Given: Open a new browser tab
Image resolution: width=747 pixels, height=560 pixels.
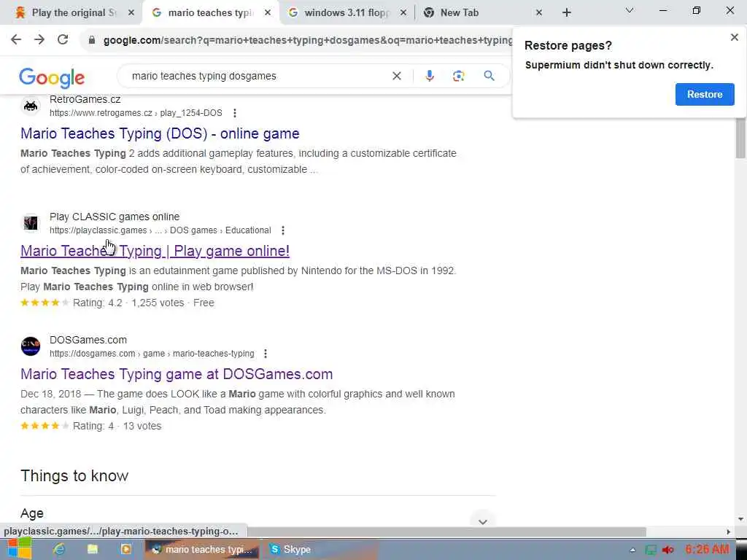Looking at the screenshot, I should pyautogui.click(x=566, y=13).
